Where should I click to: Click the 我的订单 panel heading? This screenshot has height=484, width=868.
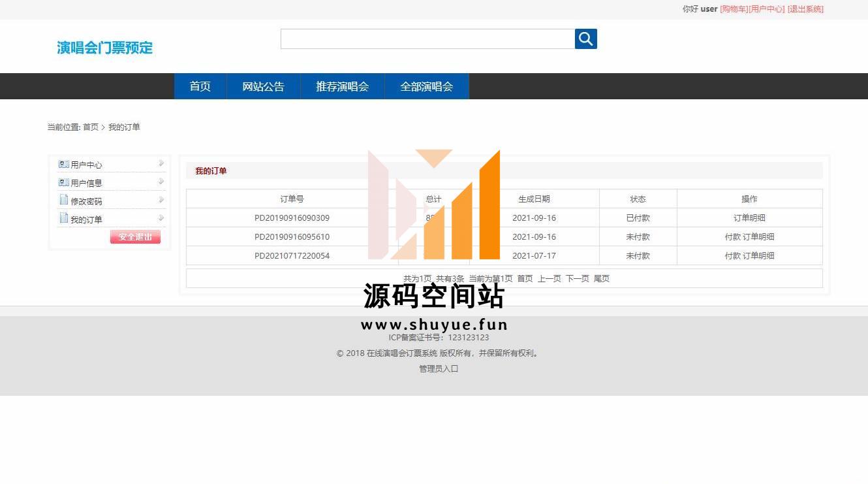[x=211, y=171]
